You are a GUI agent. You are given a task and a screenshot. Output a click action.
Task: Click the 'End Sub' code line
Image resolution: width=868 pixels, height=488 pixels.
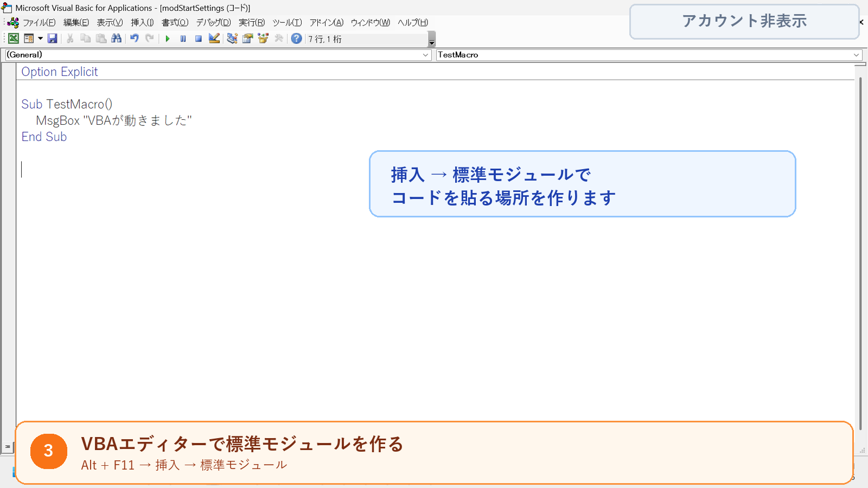pyautogui.click(x=44, y=137)
